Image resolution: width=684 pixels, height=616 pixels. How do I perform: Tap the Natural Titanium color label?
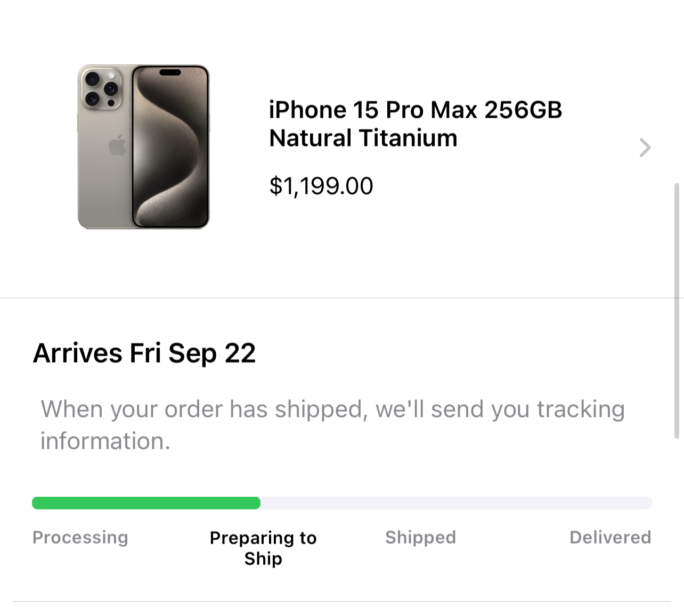[x=363, y=138]
